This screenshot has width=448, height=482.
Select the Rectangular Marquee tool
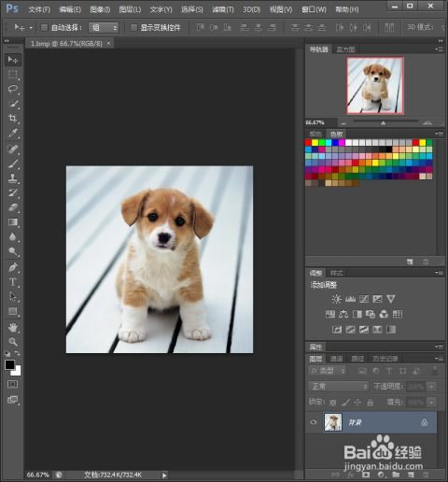(x=13, y=75)
